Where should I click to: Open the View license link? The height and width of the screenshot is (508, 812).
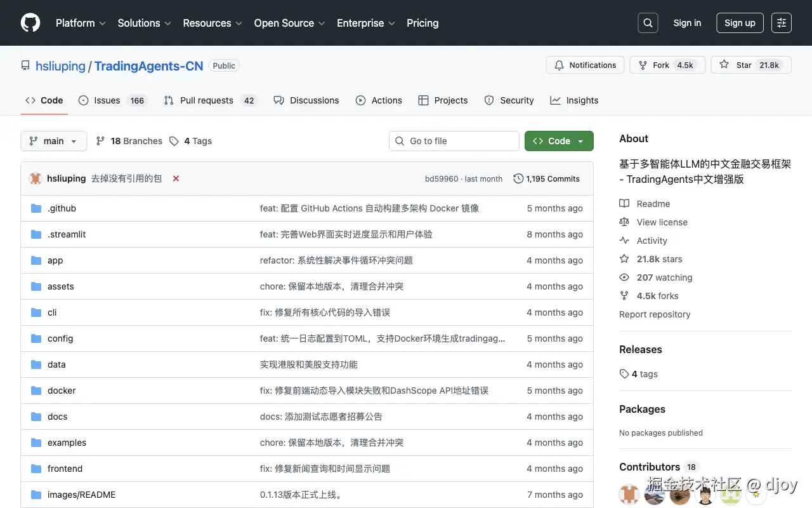tap(662, 222)
